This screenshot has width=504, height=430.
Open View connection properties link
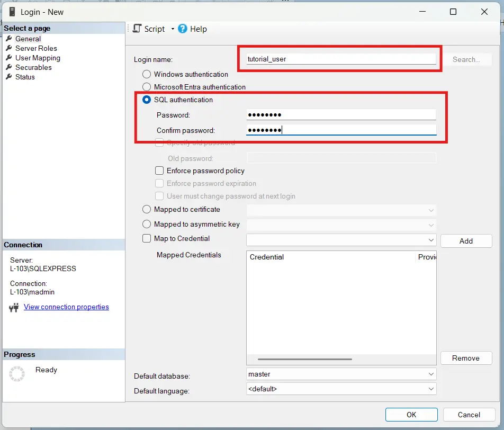tap(66, 307)
